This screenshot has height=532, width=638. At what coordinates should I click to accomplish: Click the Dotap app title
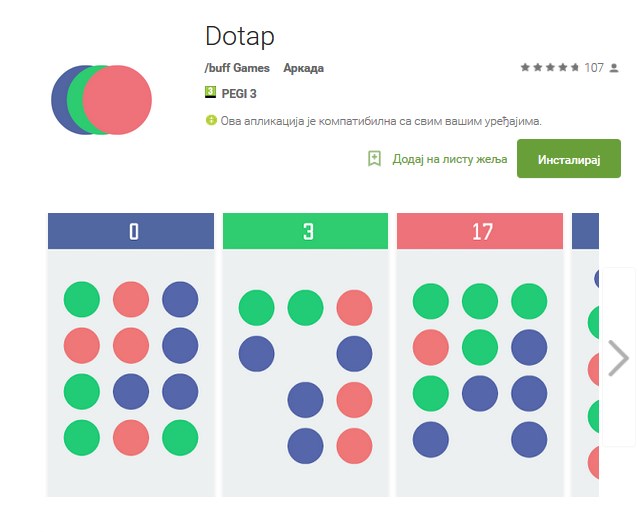point(240,35)
